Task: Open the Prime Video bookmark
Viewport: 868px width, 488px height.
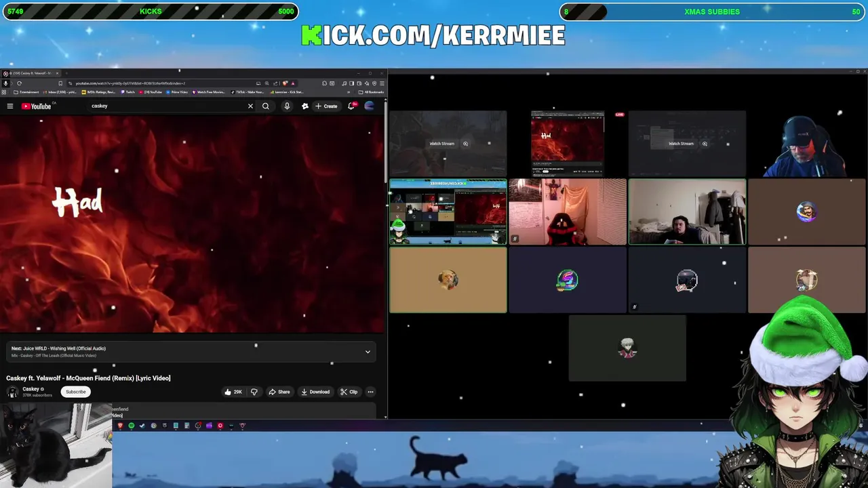Action: [x=177, y=92]
